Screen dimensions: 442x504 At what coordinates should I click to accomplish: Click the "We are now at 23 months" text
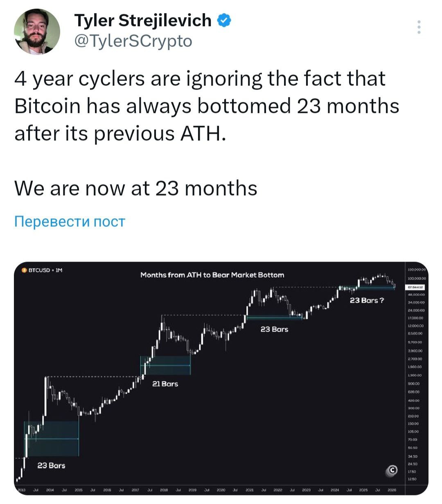pyautogui.click(x=136, y=188)
